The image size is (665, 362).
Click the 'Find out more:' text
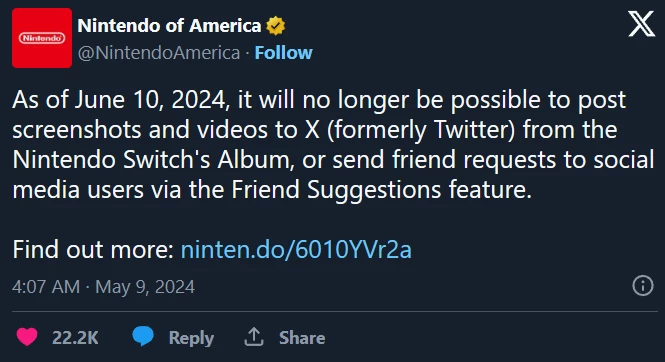[93, 249]
